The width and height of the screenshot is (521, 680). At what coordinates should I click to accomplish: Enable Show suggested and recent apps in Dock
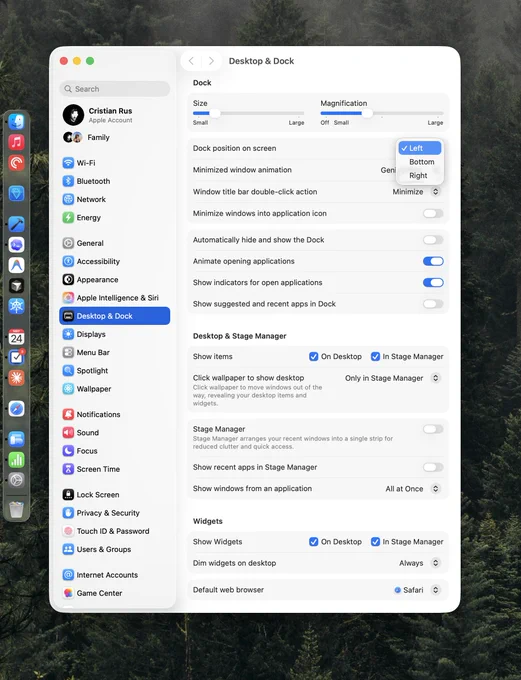point(433,304)
